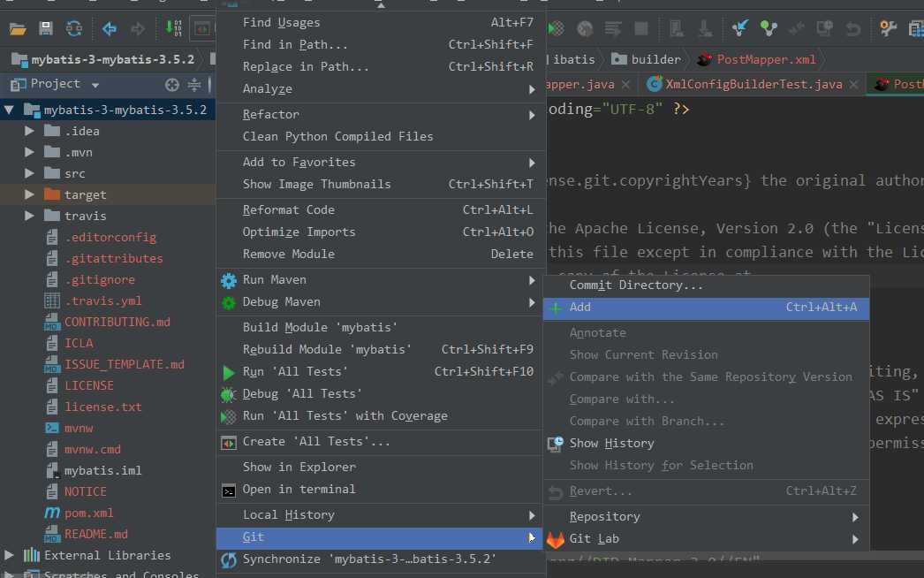This screenshot has width=924, height=578.
Task: Click PostMapper.xml in breadcrumb bar
Action: (x=757, y=59)
